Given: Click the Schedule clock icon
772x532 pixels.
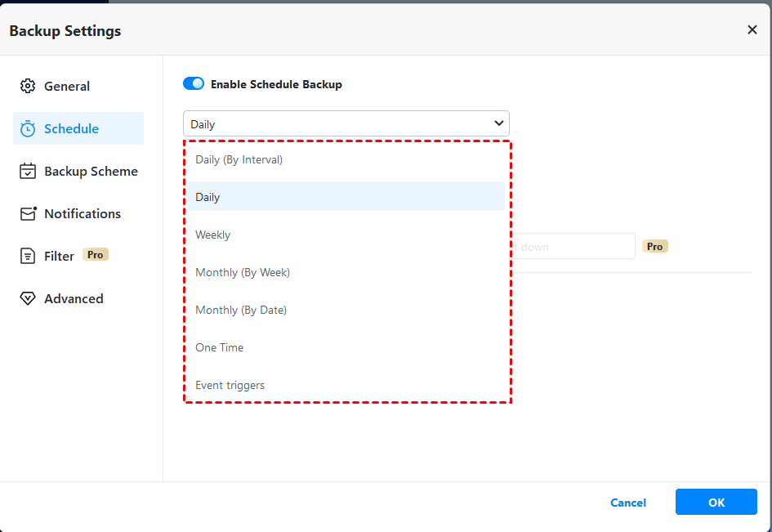Looking at the screenshot, I should point(28,128).
